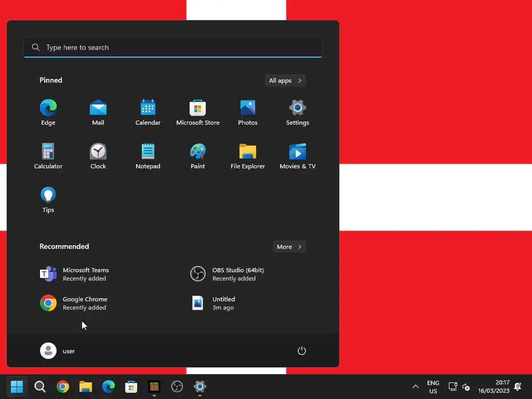Open Settings from Pinned apps

[298, 113]
